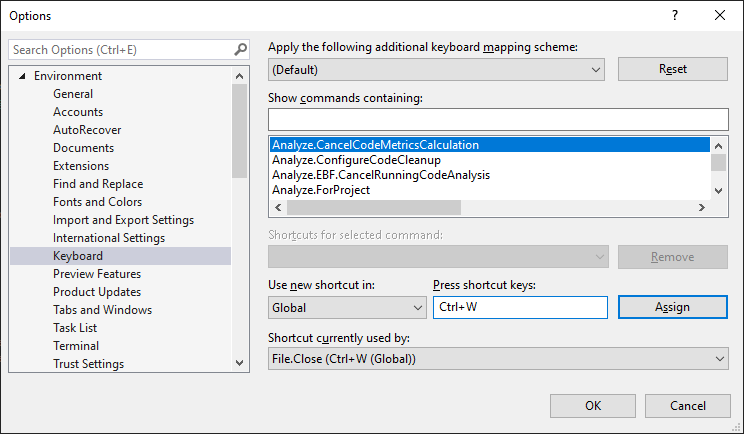Click command list scroll right arrow

[701, 207]
